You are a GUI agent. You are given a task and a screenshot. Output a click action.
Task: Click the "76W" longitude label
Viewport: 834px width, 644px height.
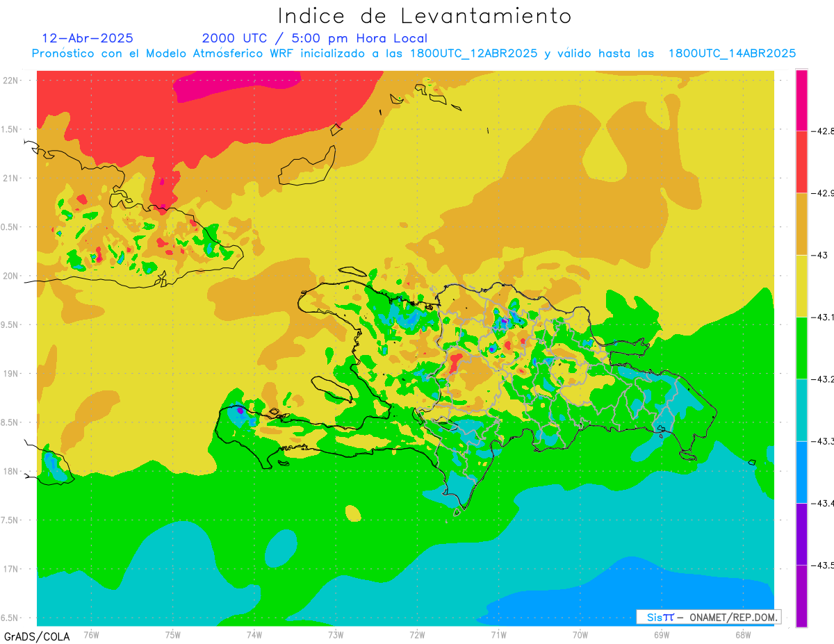[x=91, y=635]
